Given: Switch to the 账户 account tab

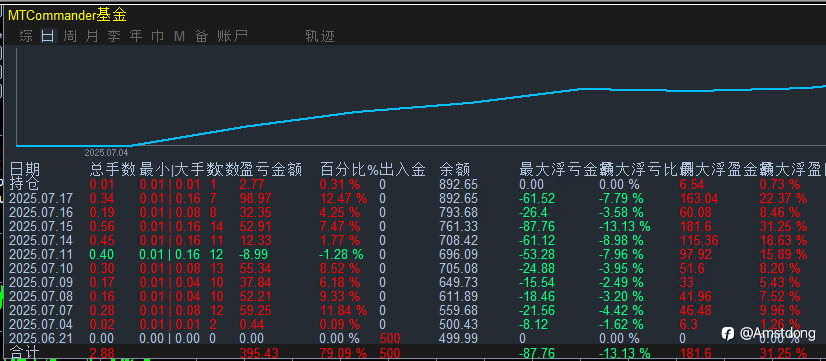Looking at the screenshot, I should click(x=232, y=36).
